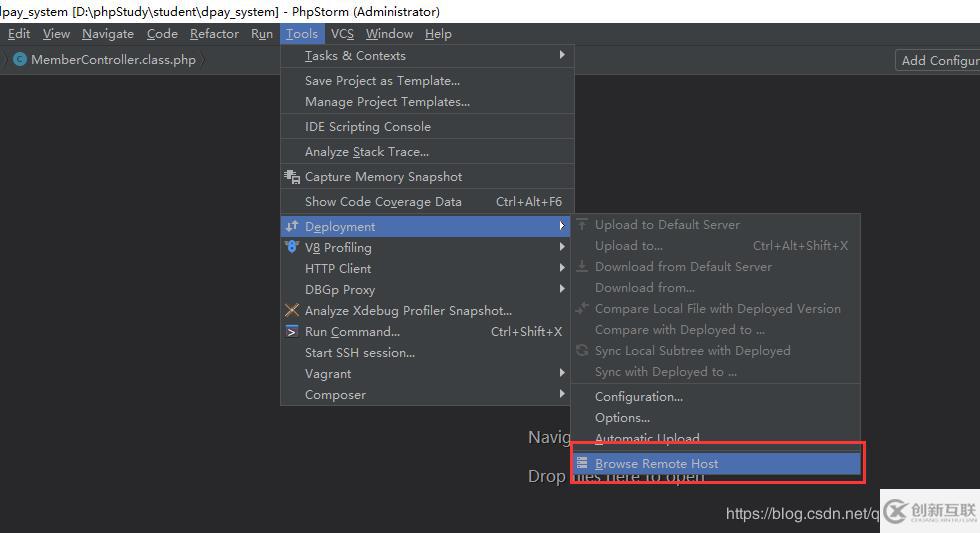Image resolution: width=980 pixels, height=533 pixels.
Task: Open the Code menu
Action: pos(162,34)
